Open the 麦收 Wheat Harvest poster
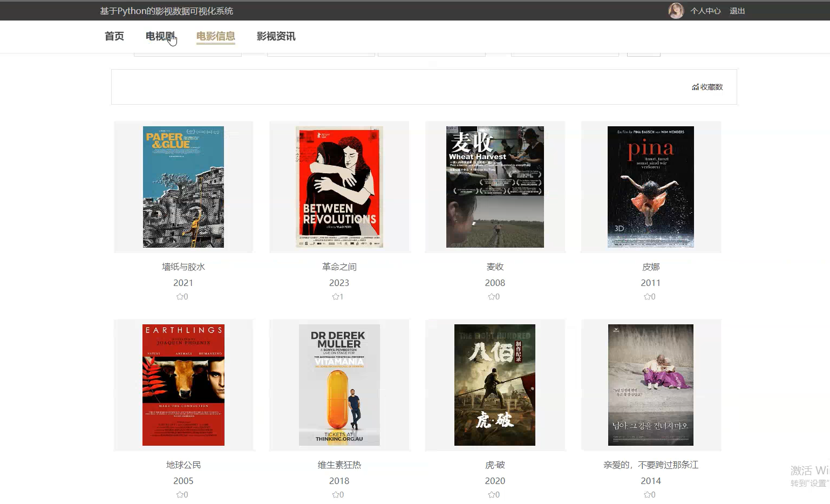This screenshot has height=504, width=830. [x=495, y=187]
